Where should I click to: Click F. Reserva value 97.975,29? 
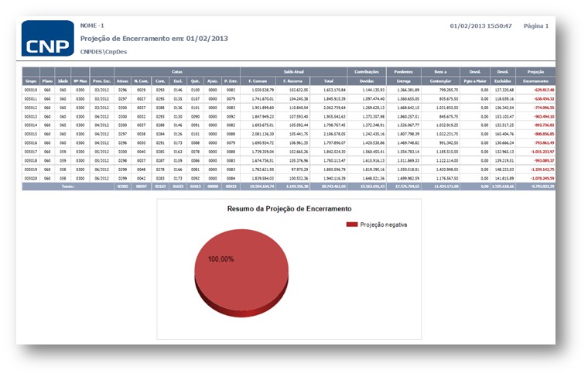(x=300, y=170)
